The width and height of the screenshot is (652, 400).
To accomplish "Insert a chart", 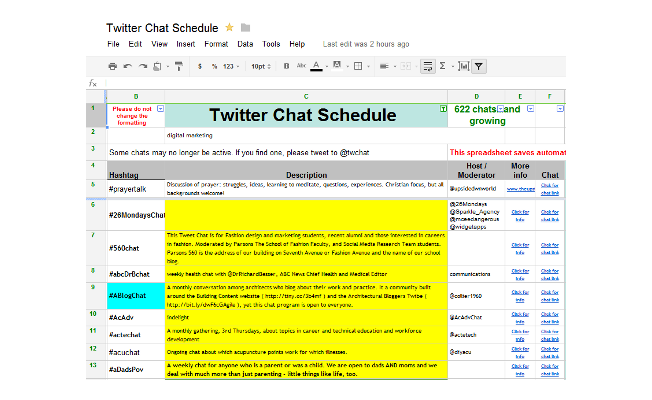I will [463, 66].
